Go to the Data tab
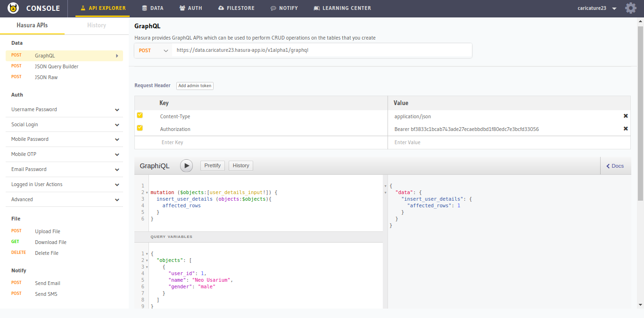Image resolution: width=644 pixels, height=318 pixels. [153, 8]
